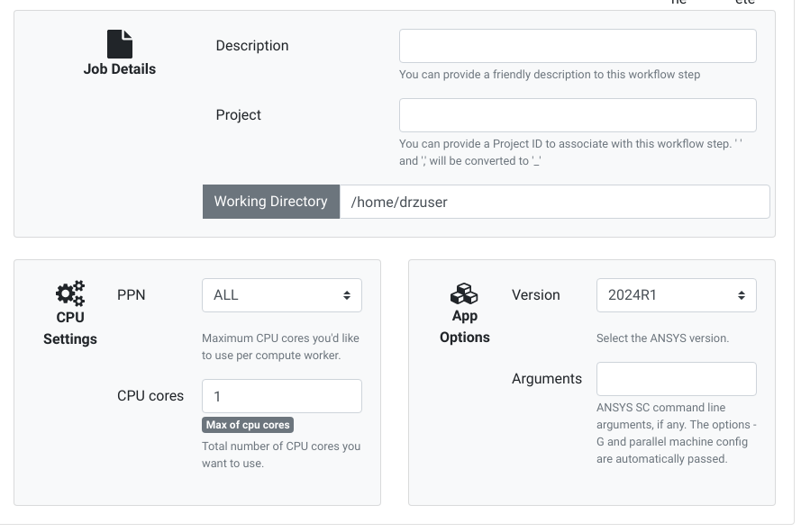Click 'Select the ANSYS version.' help text
Screen dimensions: 801x532
click(662, 338)
